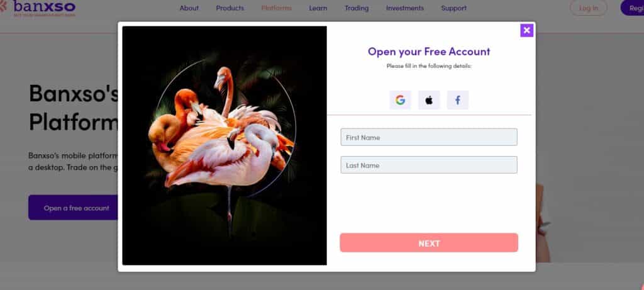Click the flamingo artwork image

tap(225, 145)
